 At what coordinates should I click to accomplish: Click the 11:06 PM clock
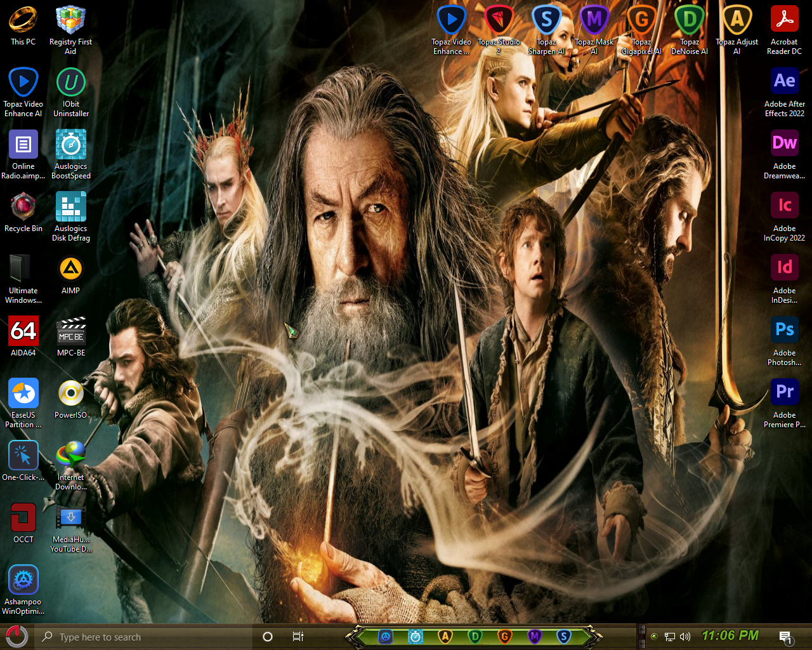coord(730,635)
